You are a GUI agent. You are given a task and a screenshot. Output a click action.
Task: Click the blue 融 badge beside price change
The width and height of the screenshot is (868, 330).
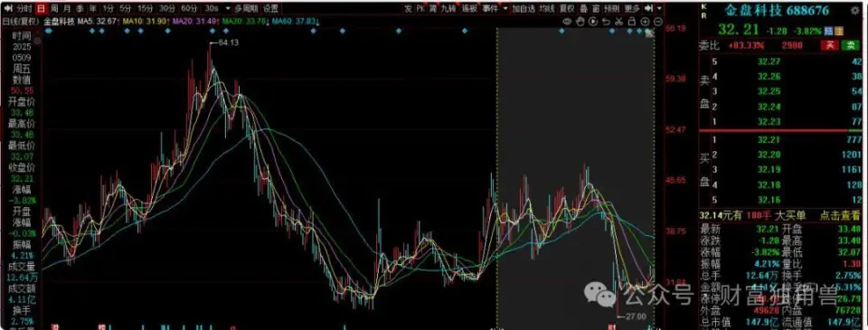tap(829, 31)
